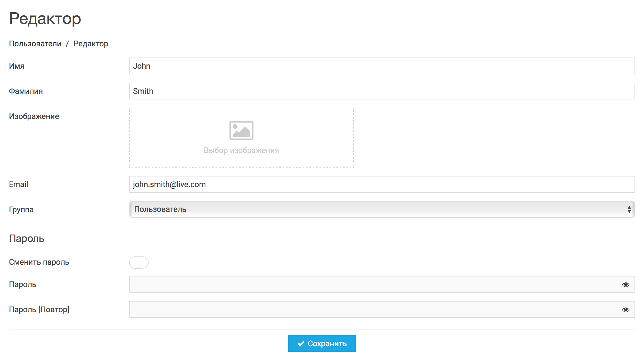
Task: Enable the Сменить пароль switch
Action: 139,262
